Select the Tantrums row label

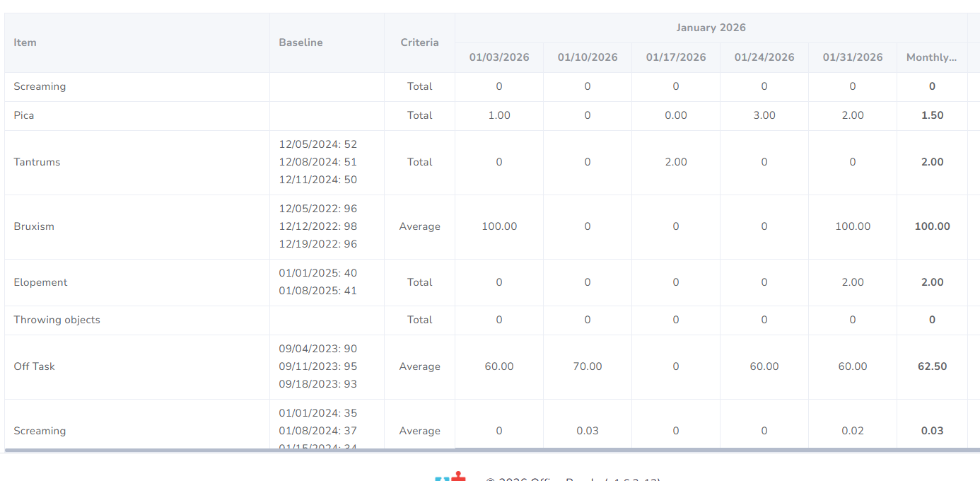click(x=37, y=162)
